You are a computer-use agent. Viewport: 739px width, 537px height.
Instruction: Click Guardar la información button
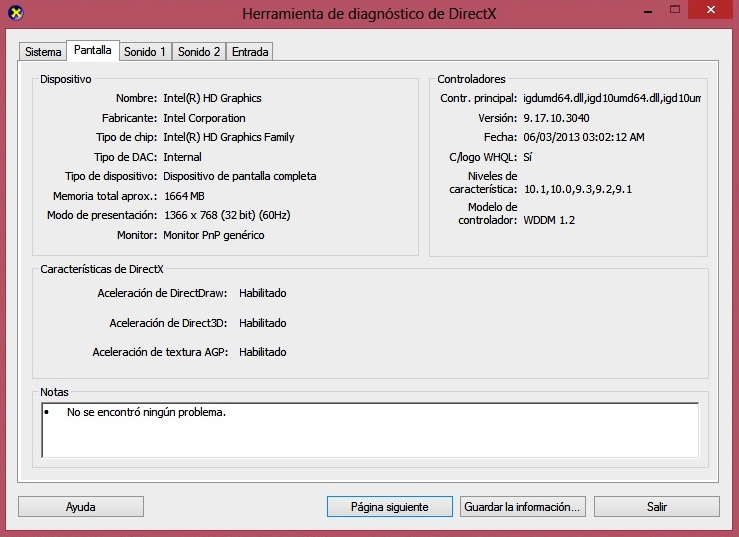point(523,507)
